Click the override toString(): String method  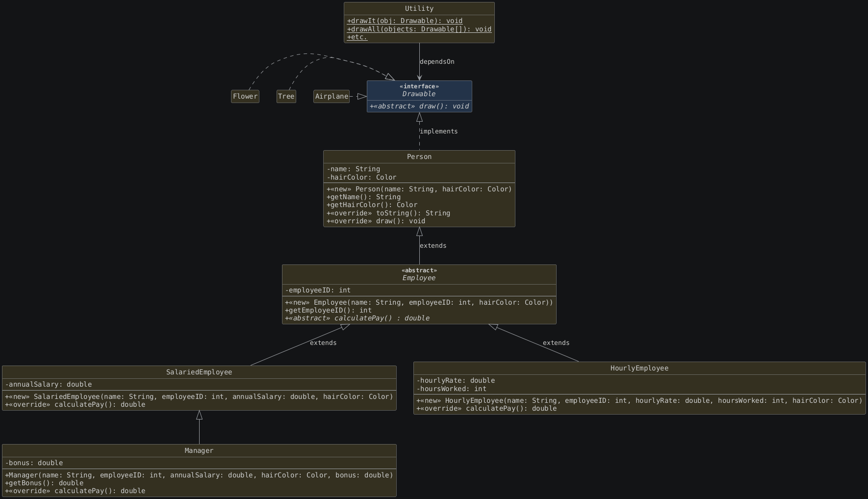click(388, 213)
